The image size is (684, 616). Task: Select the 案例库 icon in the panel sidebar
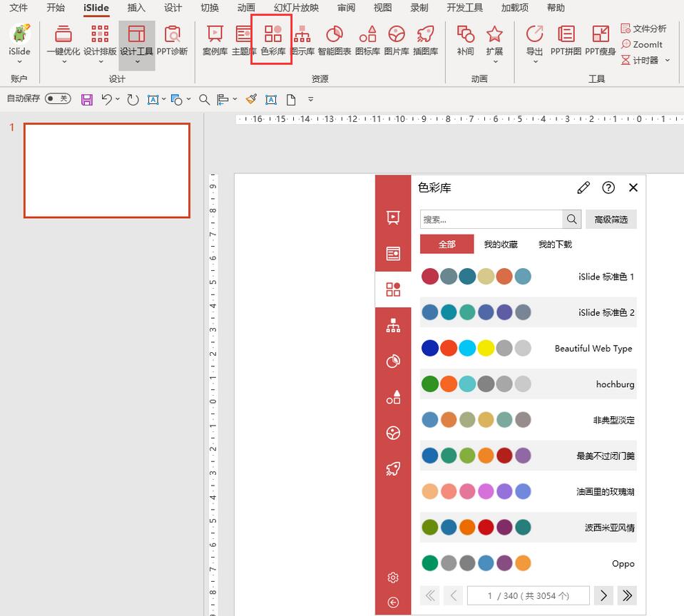point(393,217)
